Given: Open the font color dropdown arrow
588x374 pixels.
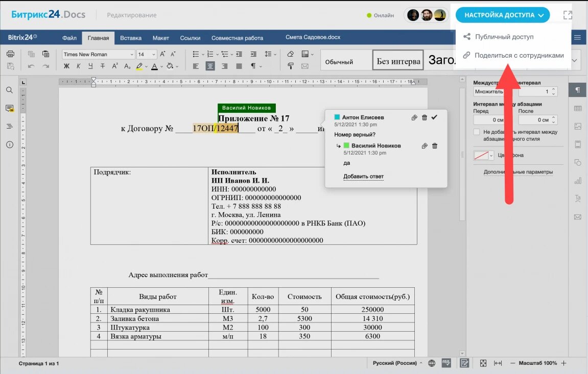Looking at the screenshot, I should pyautogui.click(x=161, y=67).
